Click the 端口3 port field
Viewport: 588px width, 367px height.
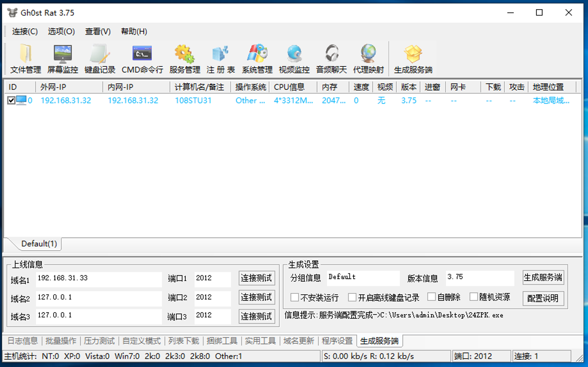tap(212, 316)
